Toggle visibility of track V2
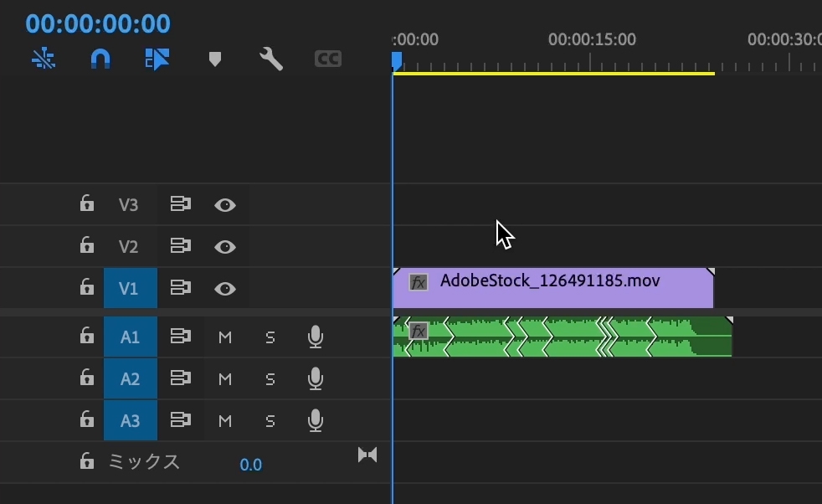The image size is (822, 504). click(x=224, y=246)
